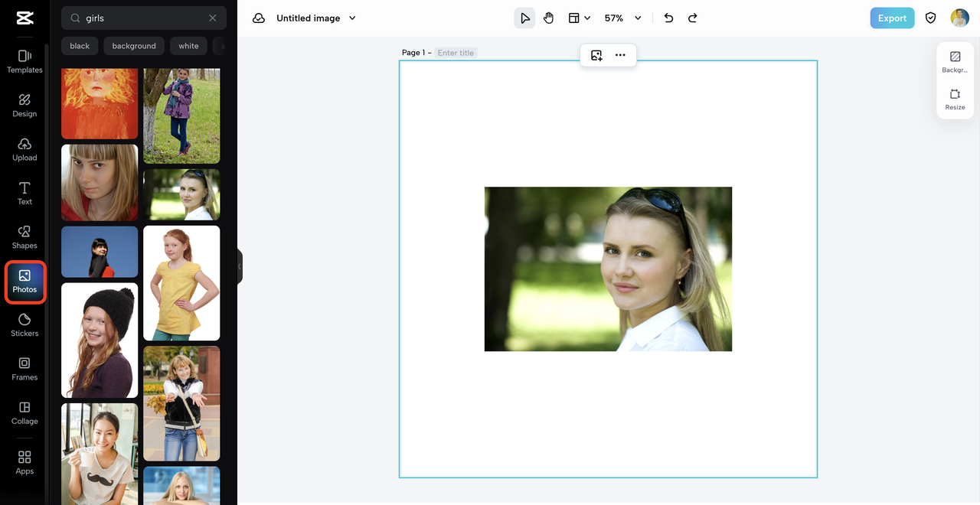Collapse the side panel handle

pyautogui.click(x=240, y=266)
